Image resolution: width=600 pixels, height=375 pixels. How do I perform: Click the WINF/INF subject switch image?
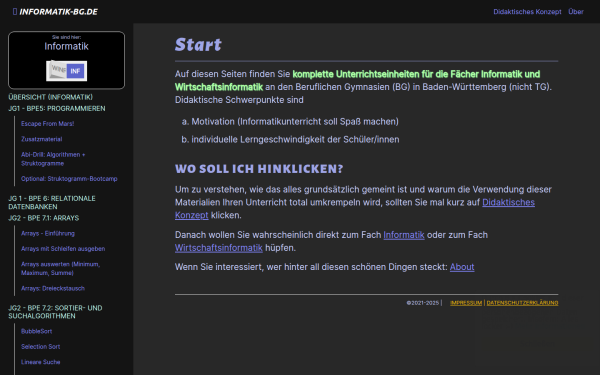67,71
